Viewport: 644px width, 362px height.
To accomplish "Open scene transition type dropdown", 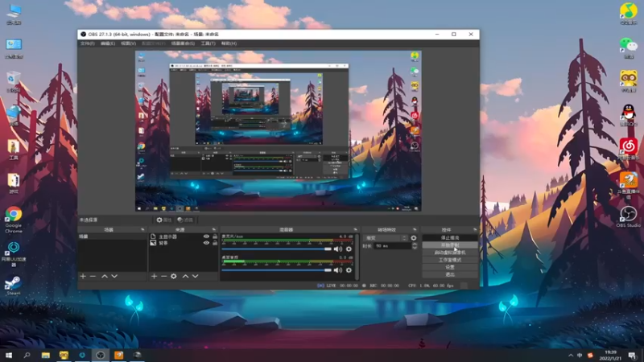I will point(386,237).
